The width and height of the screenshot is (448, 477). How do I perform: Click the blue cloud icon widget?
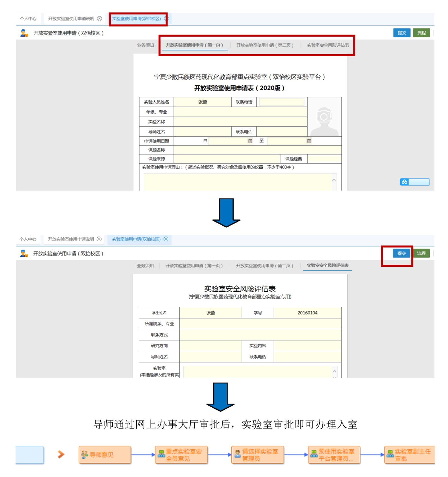click(404, 182)
